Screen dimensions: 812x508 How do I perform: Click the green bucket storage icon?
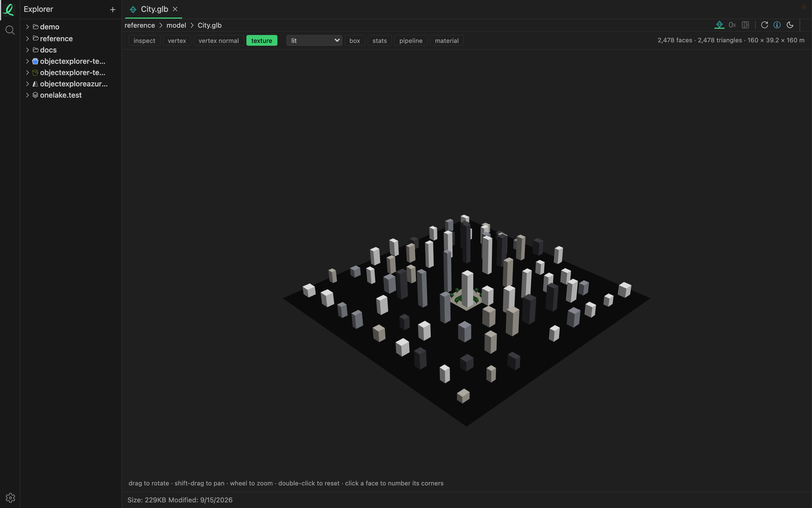coord(35,73)
